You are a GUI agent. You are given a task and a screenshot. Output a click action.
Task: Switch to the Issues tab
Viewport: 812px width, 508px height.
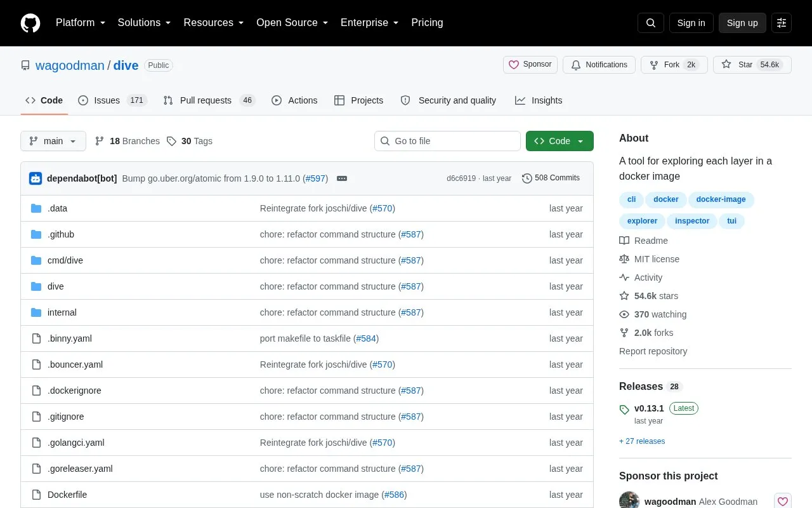click(x=113, y=100)
